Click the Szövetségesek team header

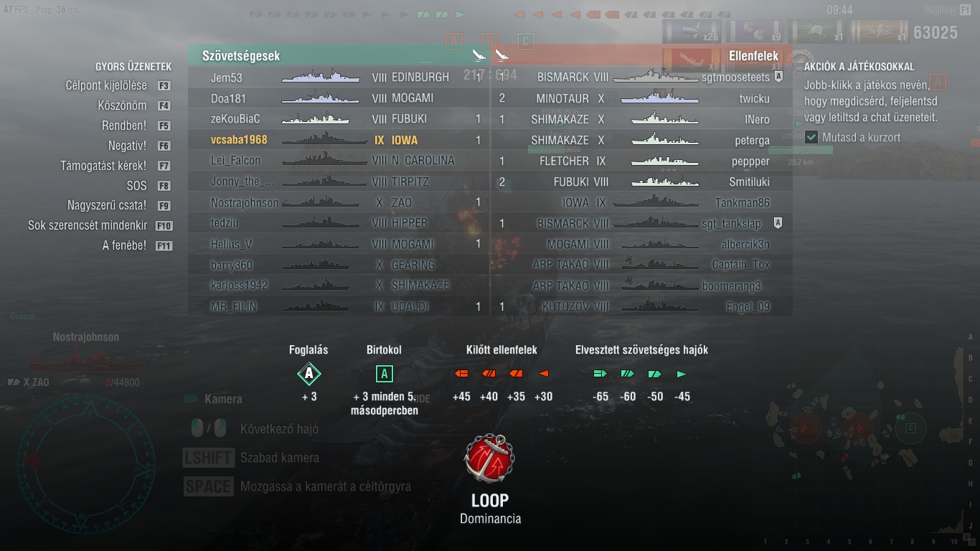tap(339, 55)
